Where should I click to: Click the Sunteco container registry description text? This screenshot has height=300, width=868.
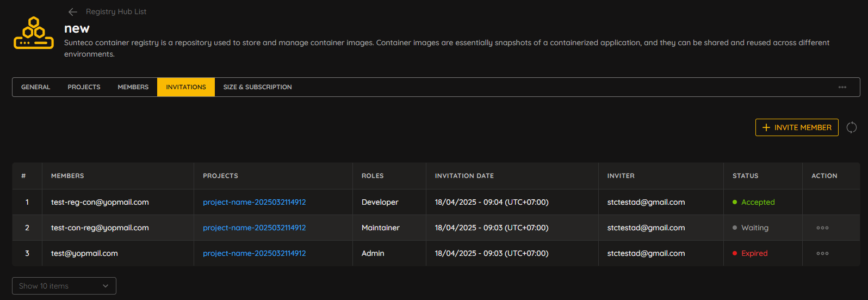[447, 48]
